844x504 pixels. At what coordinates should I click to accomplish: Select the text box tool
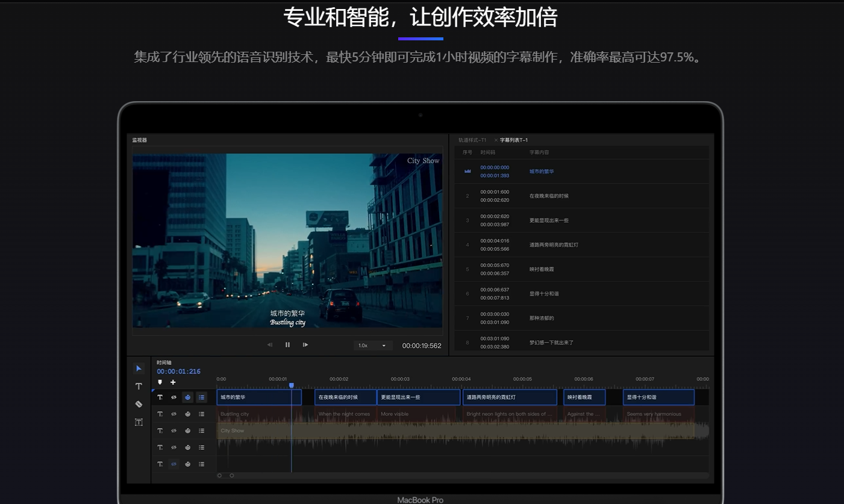click(x=139, y=422)
